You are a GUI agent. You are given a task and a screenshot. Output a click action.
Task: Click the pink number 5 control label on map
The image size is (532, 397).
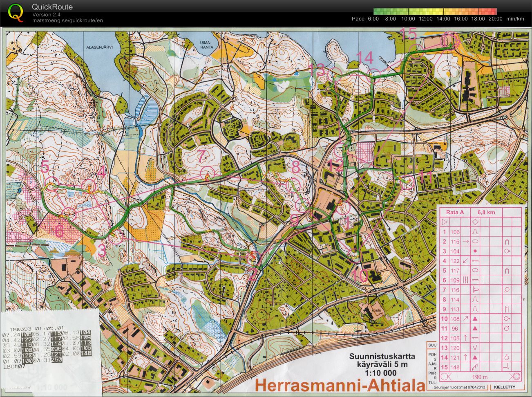45,167
